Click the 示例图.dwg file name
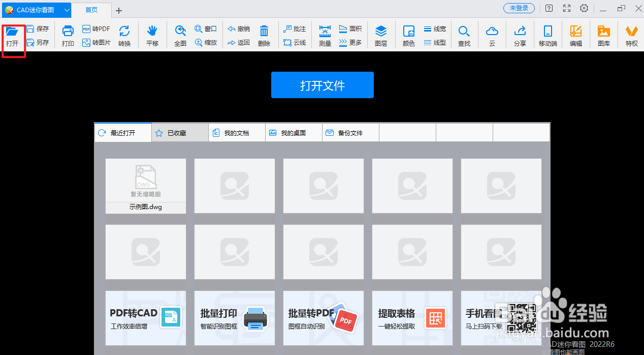Screen dimensions: 644x355 click(146, 207)
